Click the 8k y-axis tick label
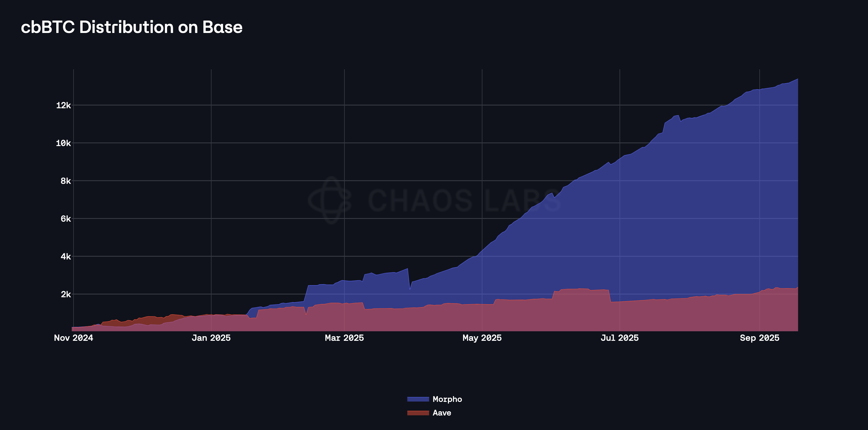The image size is (868, 430). pos(66,181)
